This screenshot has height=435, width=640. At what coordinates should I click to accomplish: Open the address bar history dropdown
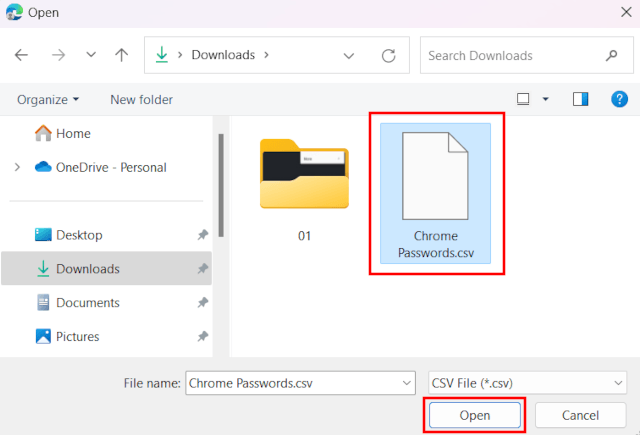(349, 55)
